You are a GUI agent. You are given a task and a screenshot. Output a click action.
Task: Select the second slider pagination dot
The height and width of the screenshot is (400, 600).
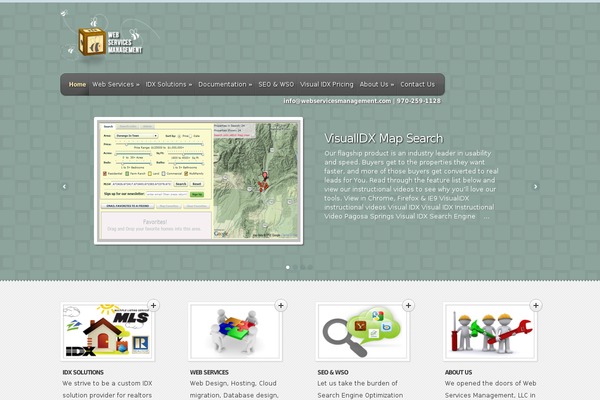coord(295,267)
